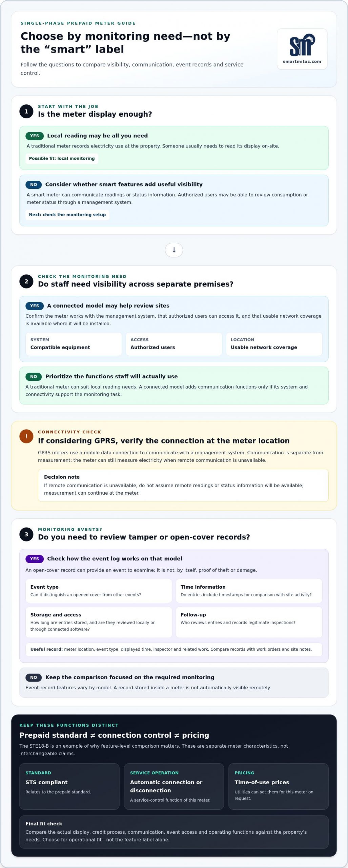Click the step 2 number badge
348x868 pixels.
pyautogui.click(x=26, y=281)
